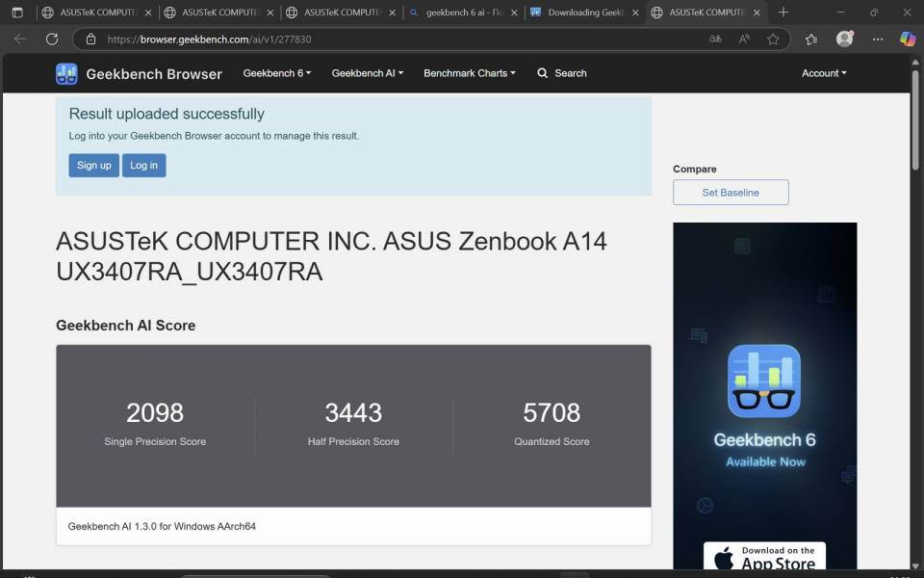Screen dimensions: 924x578
Task: Click the Geekbench 6 ad app icon
Action: coord(763,381)
